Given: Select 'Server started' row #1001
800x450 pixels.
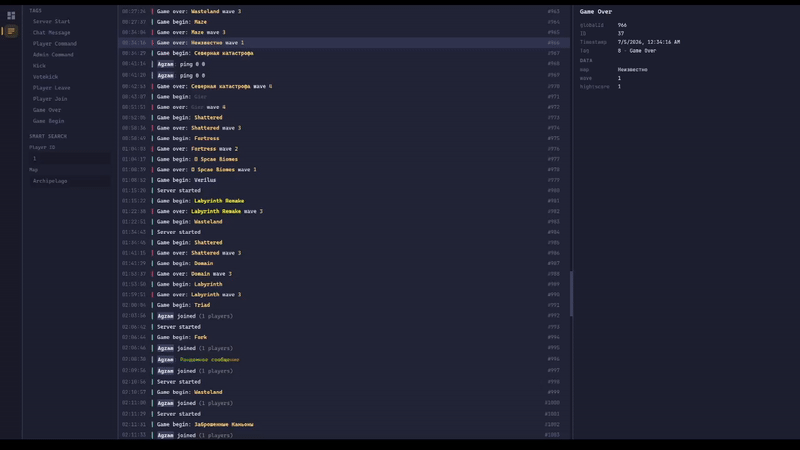Looking at the screenshot, I should pyautogui.click(x=344, y=414).
